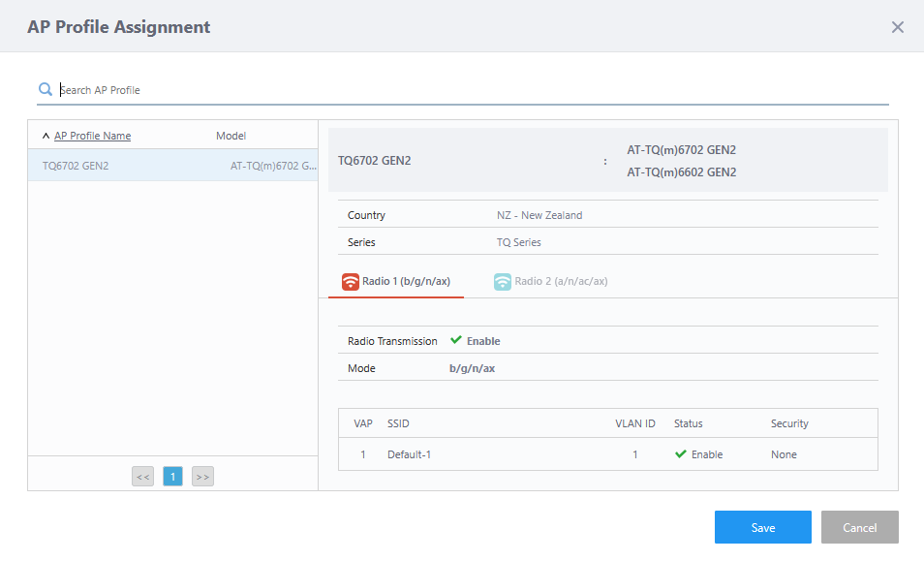Click the TQ6702 GEN2 detail panel title
924x561 pixels.
(374, 160)
